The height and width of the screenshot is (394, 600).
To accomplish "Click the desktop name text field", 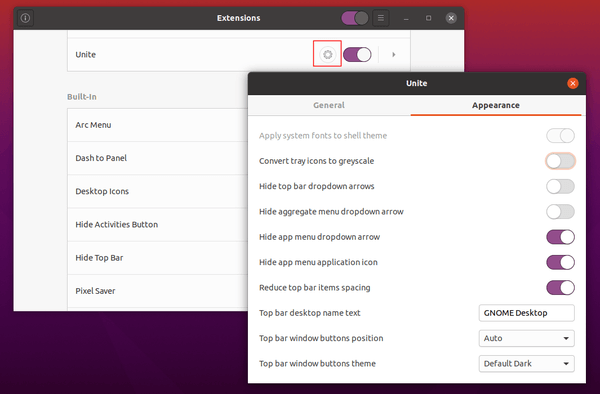I will pos(526,313).
